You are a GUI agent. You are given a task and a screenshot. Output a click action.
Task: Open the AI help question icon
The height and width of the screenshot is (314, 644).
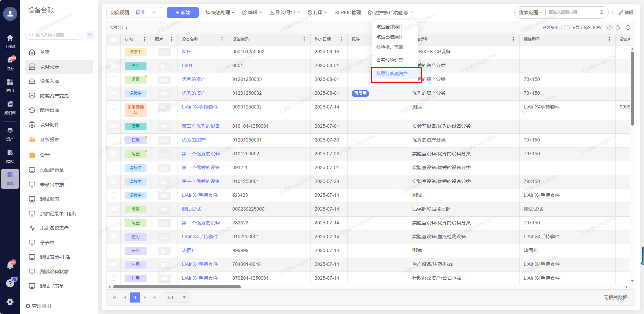pos(10,283)
